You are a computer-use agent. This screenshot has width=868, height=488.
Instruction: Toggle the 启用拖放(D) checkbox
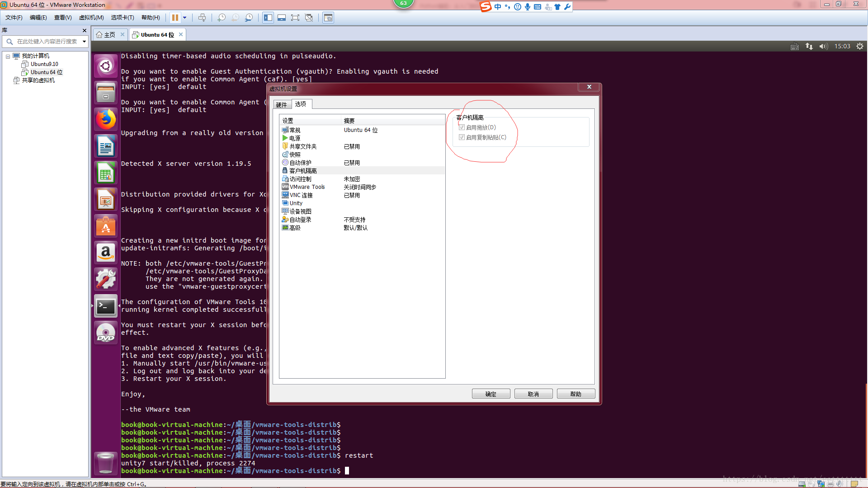462,127
